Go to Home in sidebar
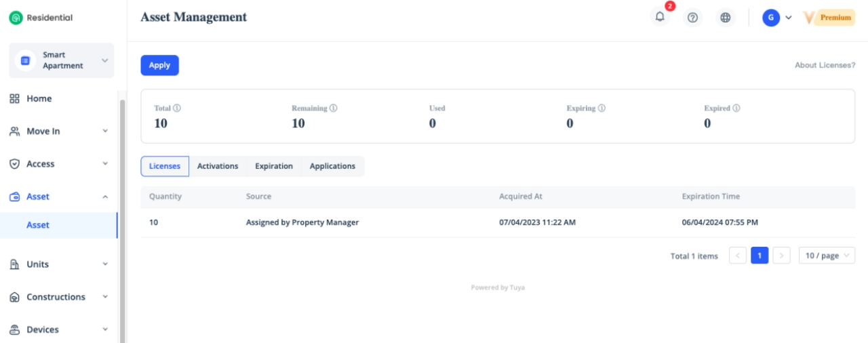The height and width of the screenshot is (343, 868). click(x=39, y=99)
